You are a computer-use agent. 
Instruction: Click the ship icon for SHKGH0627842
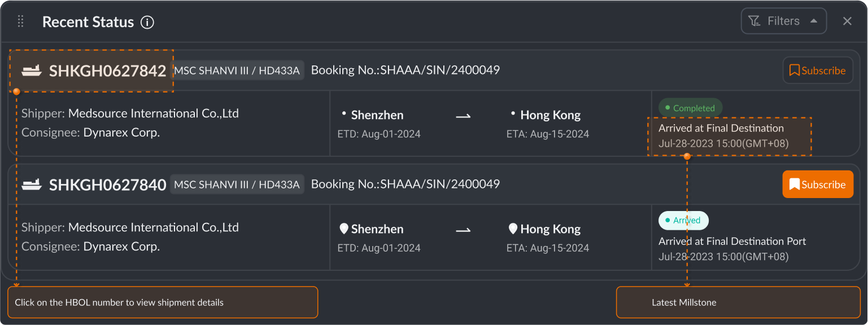32,71
